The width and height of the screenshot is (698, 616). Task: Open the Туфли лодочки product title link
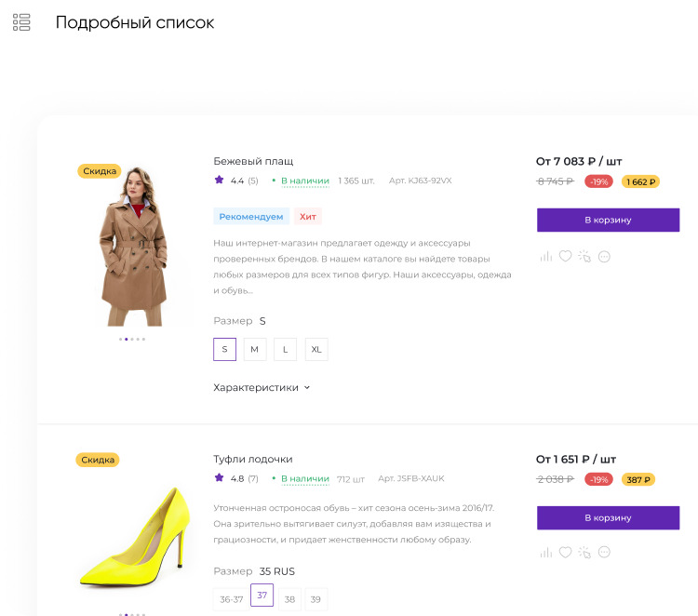[x=253, y=459]
